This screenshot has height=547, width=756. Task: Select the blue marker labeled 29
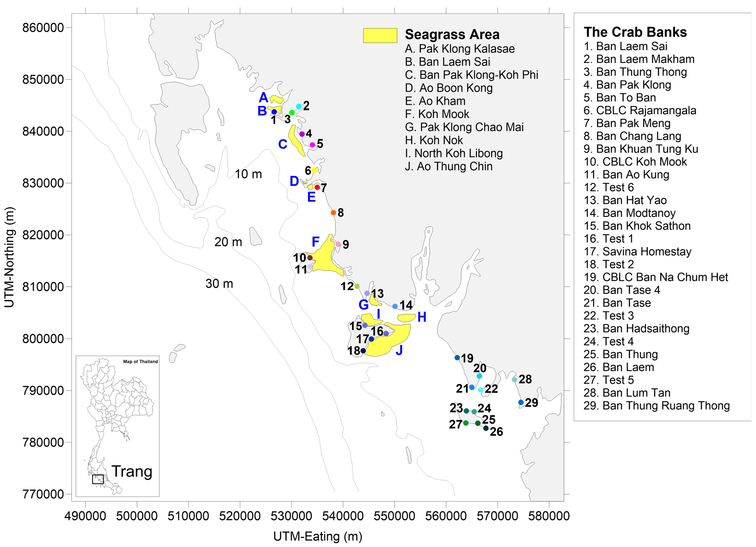point(521,402)
